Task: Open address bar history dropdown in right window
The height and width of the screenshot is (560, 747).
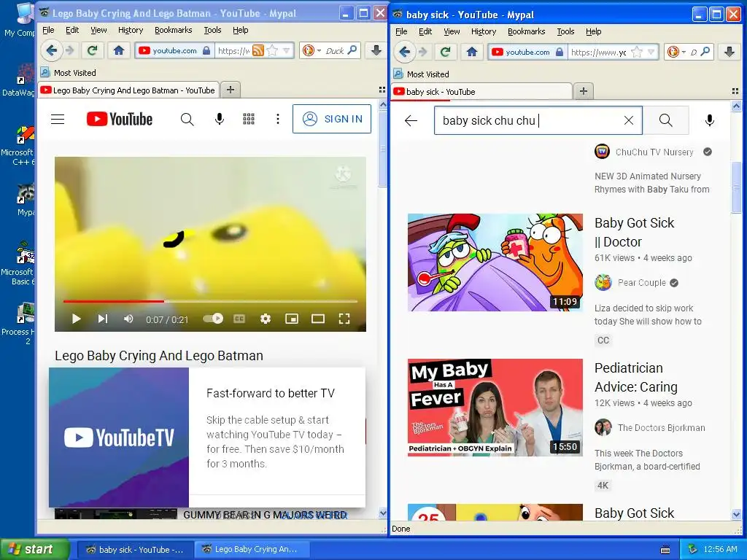Action: [651, 52]
